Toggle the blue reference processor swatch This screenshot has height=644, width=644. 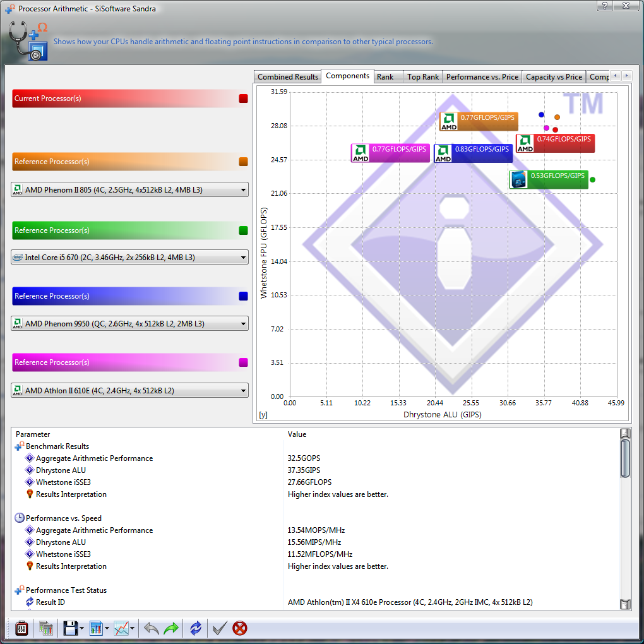(244, 296)
